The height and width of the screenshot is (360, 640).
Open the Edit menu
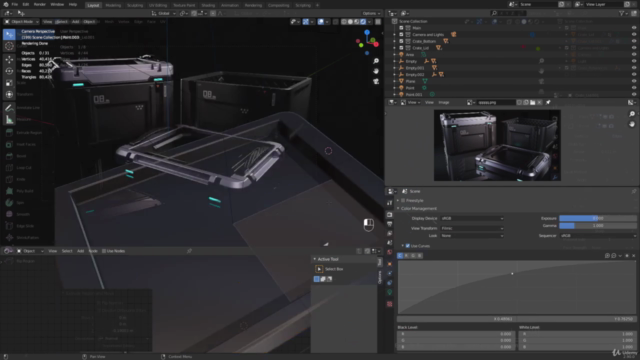[x=26, y=4]
